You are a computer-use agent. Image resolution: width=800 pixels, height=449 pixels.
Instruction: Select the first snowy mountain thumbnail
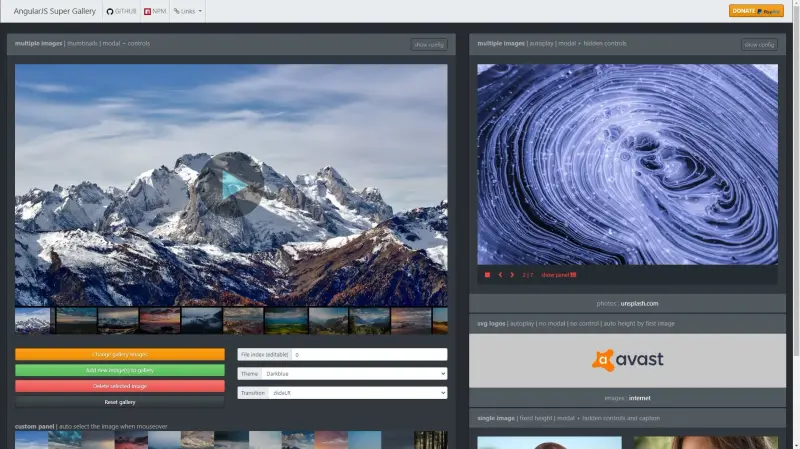pyautogui.click(x=33, y=320)
